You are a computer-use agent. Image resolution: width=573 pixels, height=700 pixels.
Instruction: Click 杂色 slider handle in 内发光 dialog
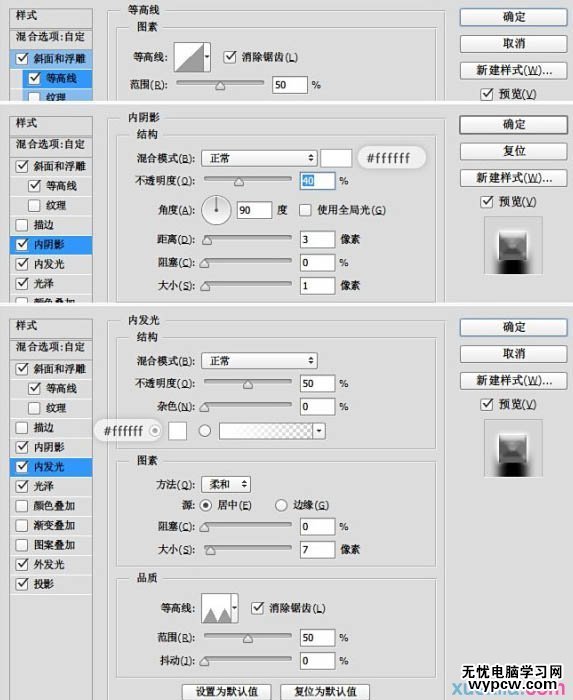[205, 407]
